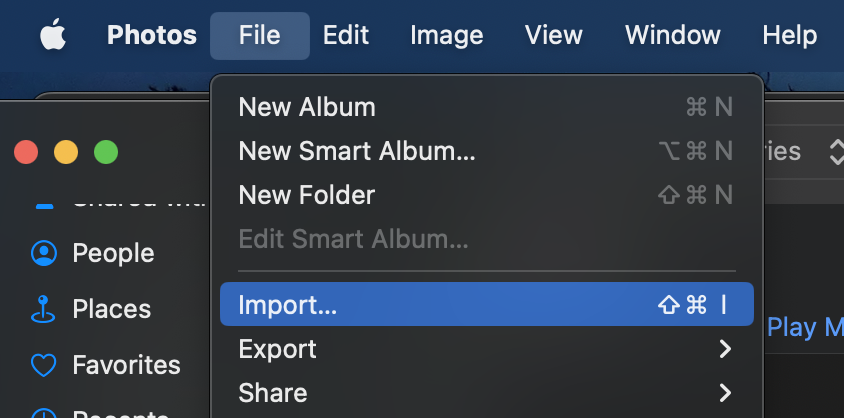
Task: Open the Help menu
Action: [789, 36]
